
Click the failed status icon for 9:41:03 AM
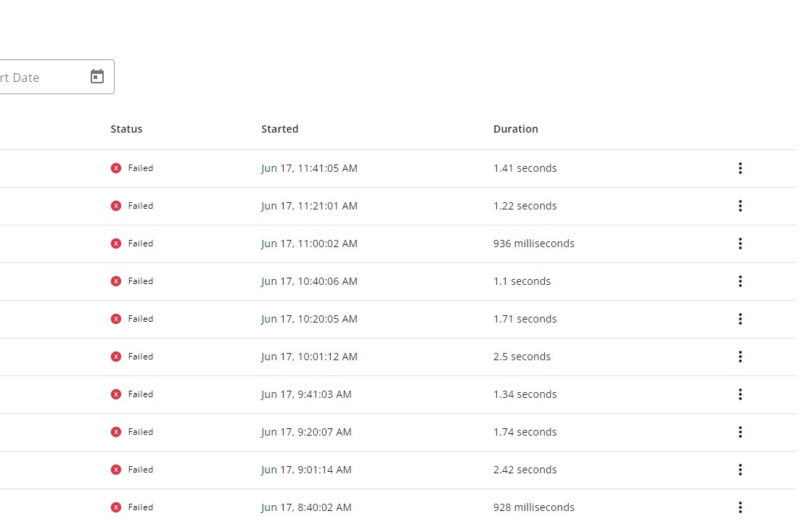tap(116, 394)
